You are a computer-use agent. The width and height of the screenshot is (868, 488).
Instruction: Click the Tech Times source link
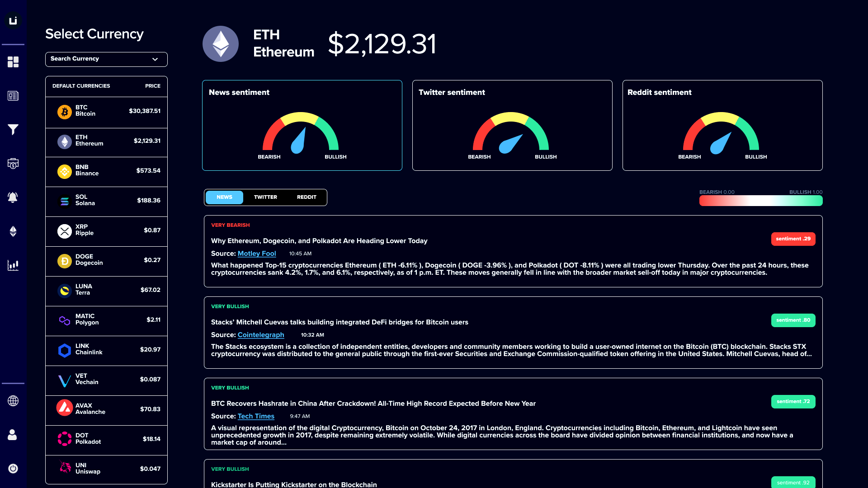tap(256, 416)
